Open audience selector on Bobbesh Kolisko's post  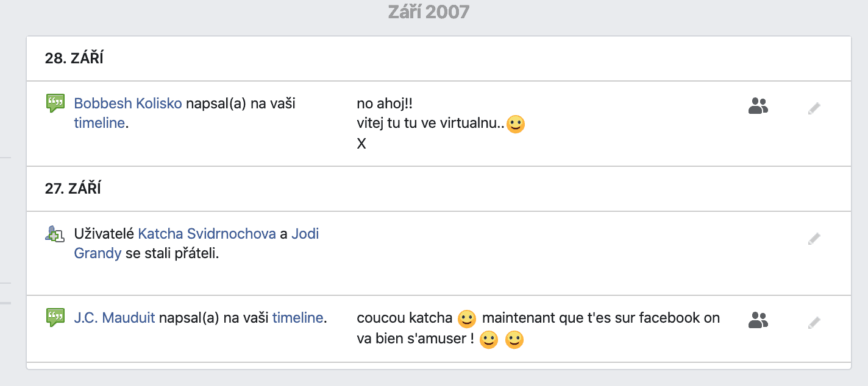pyautogui.click(x=758, y=106)
